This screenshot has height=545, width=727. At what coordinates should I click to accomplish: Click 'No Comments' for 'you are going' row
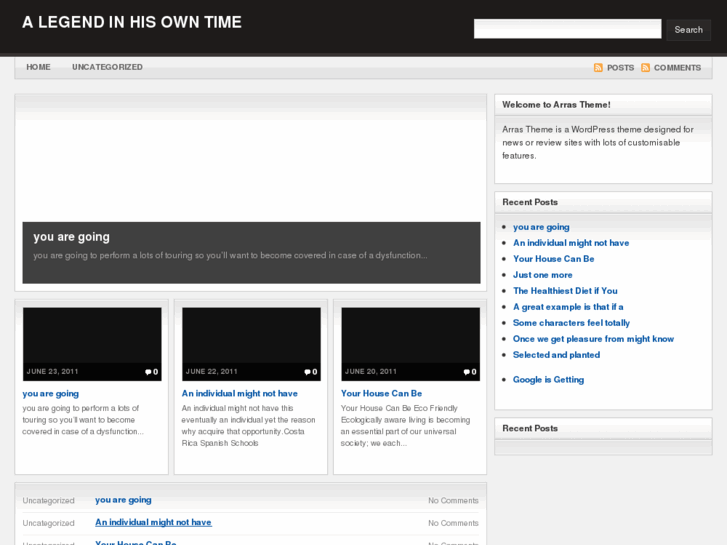coord(453,500)
